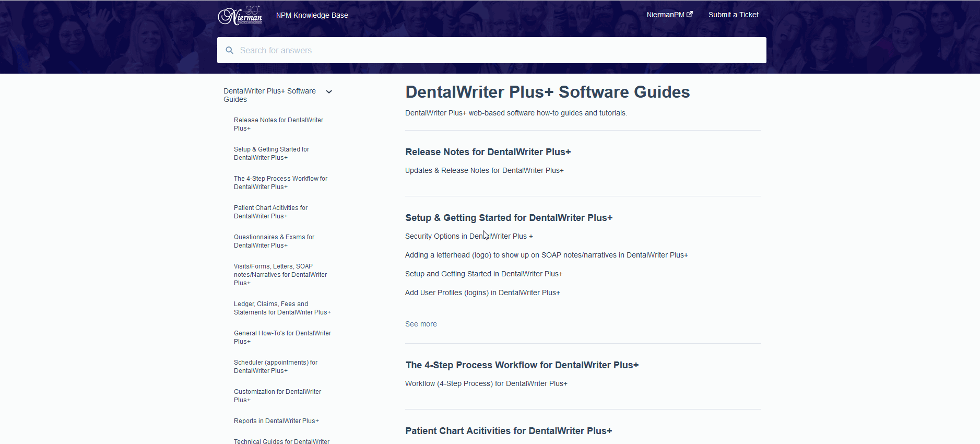980x444 pixels.
Task: Open General How-To's sidebar item
Action: (282, 337)
